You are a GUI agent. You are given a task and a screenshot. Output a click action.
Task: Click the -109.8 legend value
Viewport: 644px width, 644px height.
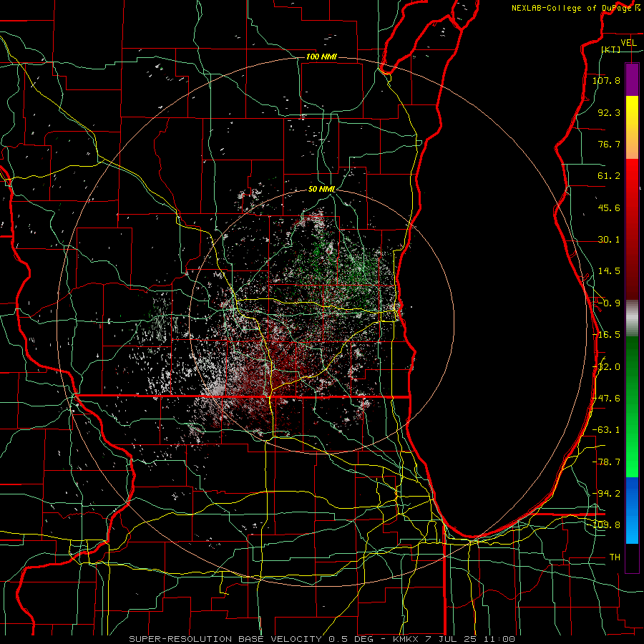tap(606, 525)
